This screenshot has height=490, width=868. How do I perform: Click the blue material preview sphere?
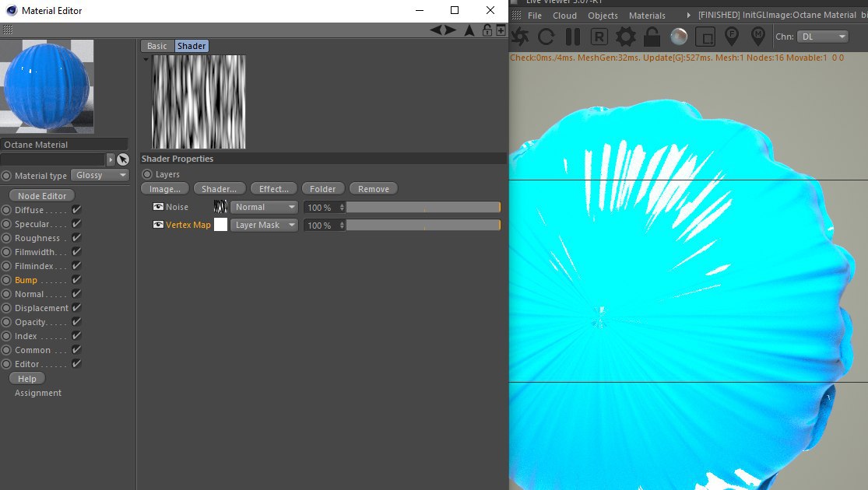tap(47, 86)
